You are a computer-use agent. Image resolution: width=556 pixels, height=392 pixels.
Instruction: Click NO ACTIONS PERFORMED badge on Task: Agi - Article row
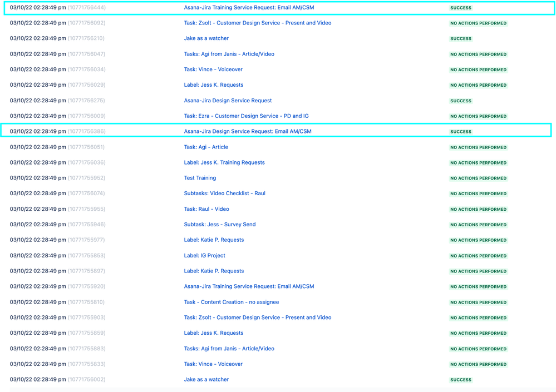click(x=478, y=147)
